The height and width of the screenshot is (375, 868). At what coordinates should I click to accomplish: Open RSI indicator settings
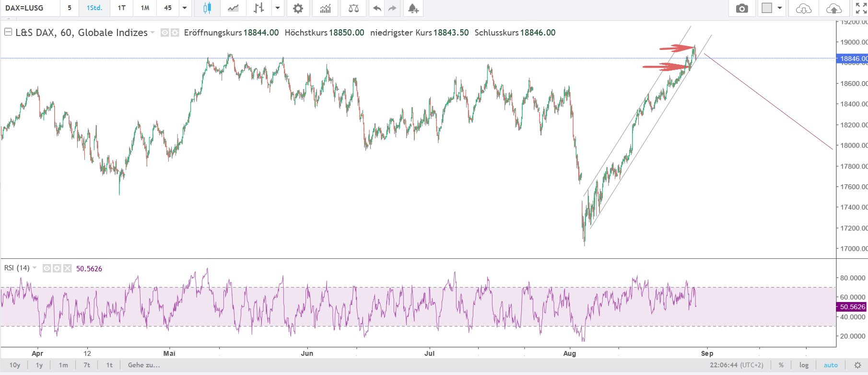pyautogui.click(x=57, y=268)
